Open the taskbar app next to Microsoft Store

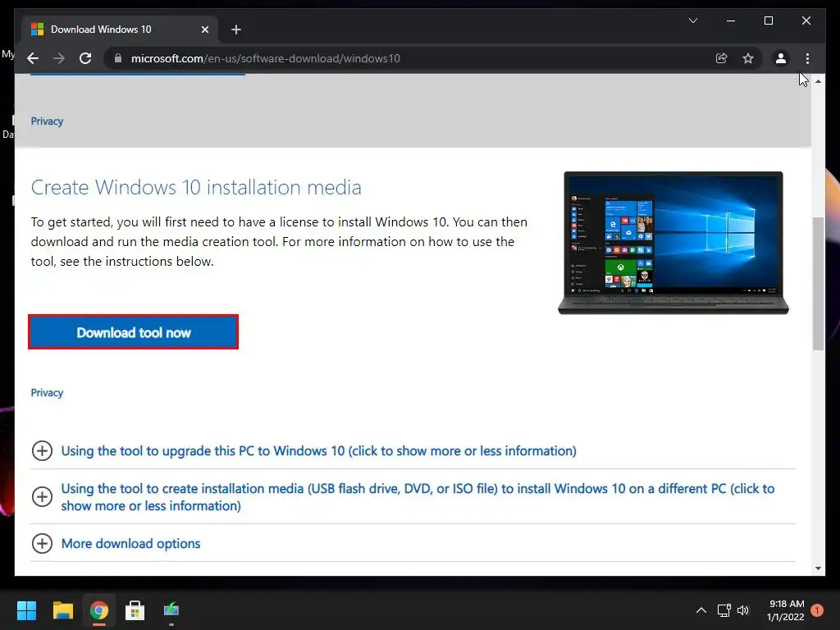click(171, 610)
